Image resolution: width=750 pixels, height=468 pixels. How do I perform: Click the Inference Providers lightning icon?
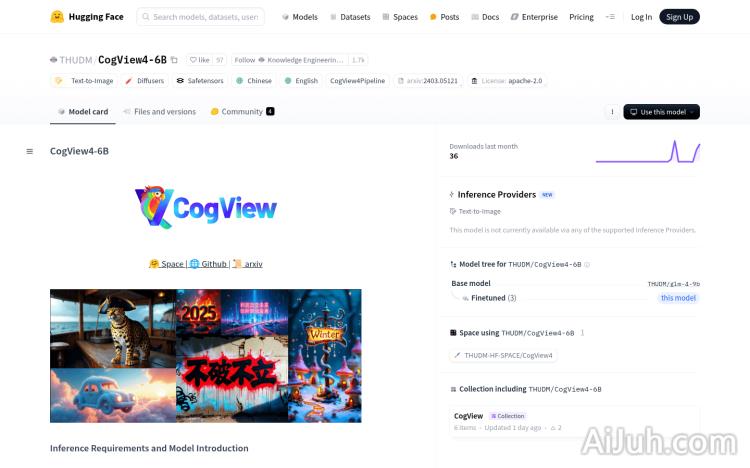tap(452, 195)
